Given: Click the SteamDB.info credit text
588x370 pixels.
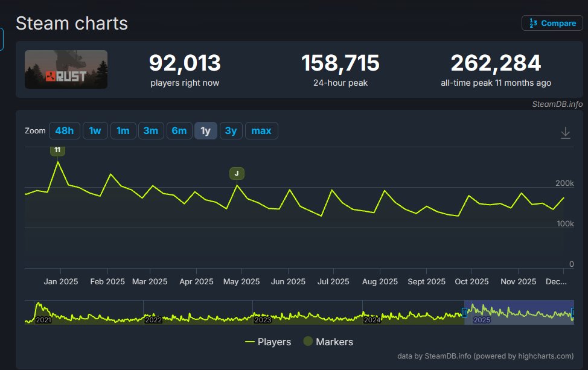Looking at the screenshot, I should coord(557,104).
